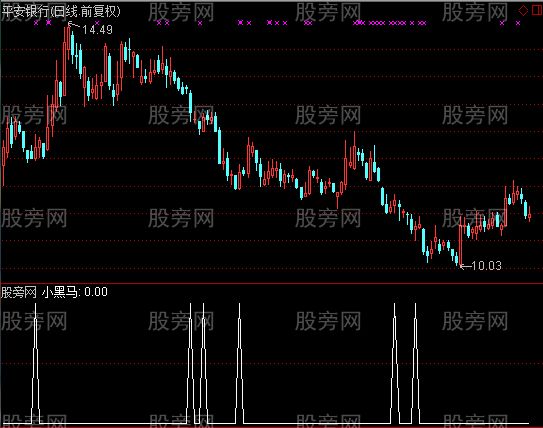Select the 小黑马: 0.00 indicator readout
Image resolution: width=543 pixels, height=428 pixels.
click(x=74, y=292)
